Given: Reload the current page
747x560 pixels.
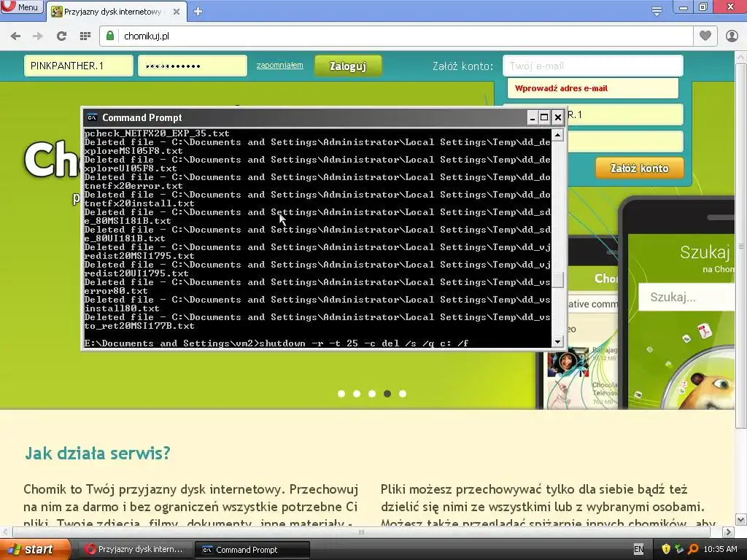Looking at the screenshot, I should [61, 36].
